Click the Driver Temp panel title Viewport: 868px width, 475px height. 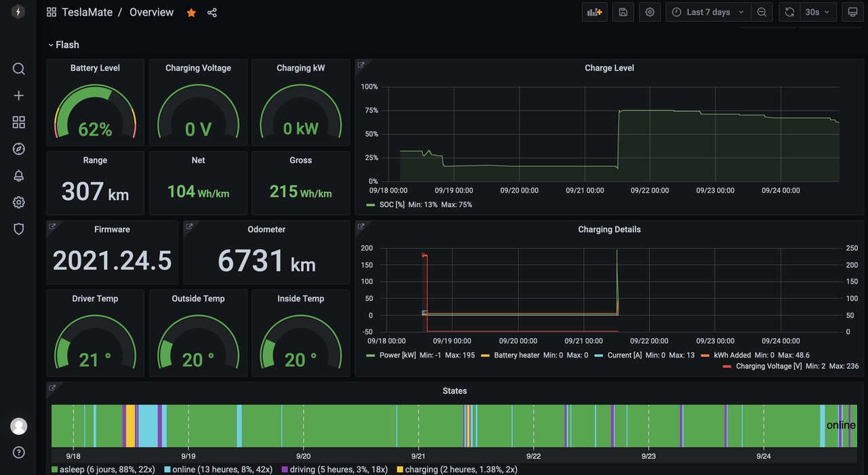(x=95, y=299)
